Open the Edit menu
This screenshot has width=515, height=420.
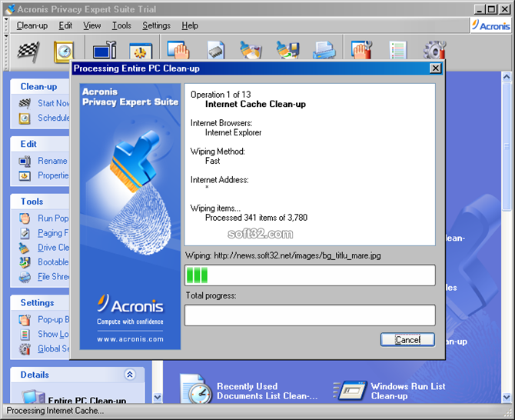pyautogui.click(x=65, y=25)
